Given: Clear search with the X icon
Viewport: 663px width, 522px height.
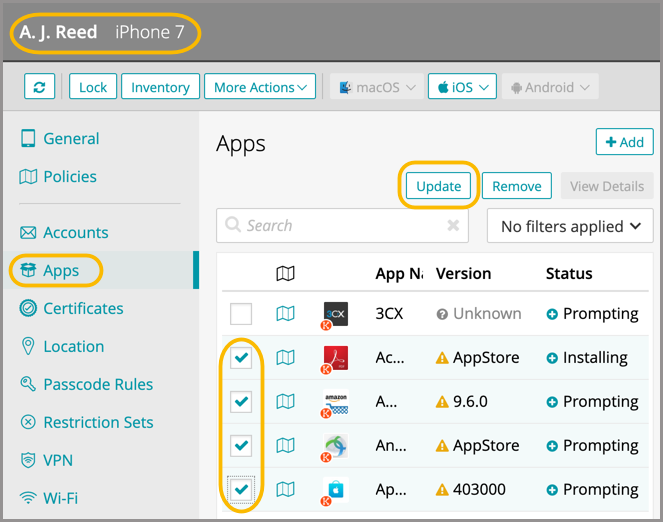Looking at the screenshot, I should point(453,226).
